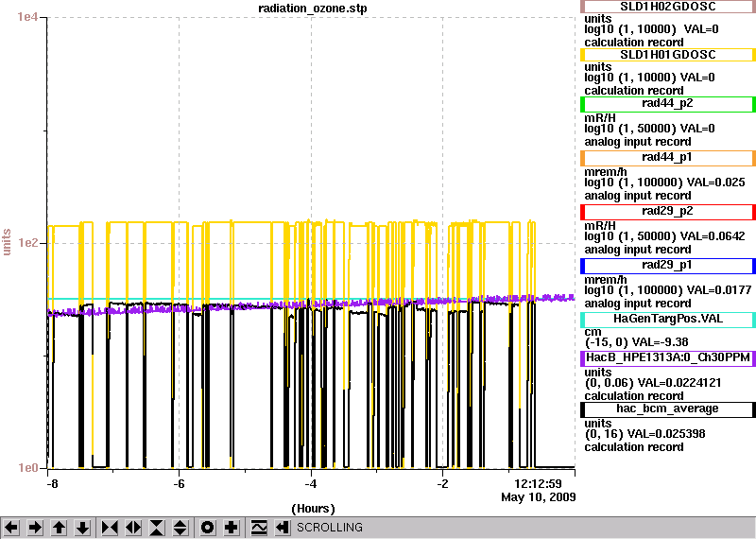Click 'calculation record' under SLD1H01GDOSC
The width and height of the screenshot is (756, 539).
point(634,91)
